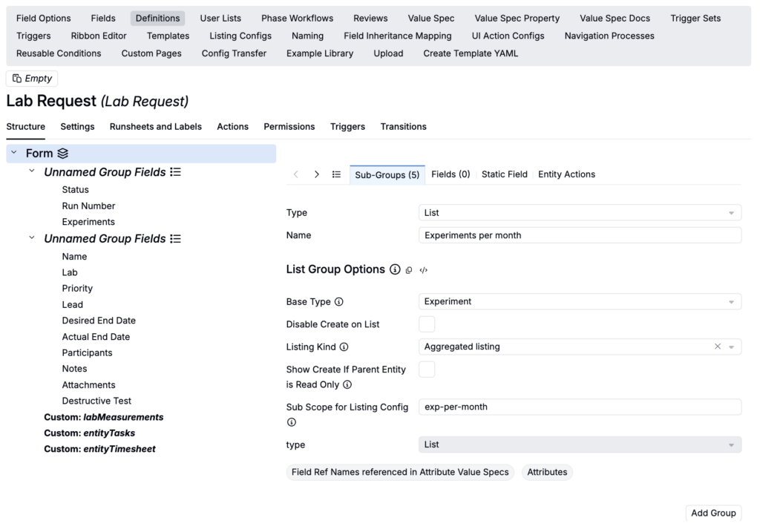Open Listing Configs in top navigation
This screenshot has height=532, width=760.
pyautogui.click(x=240, y=36)
